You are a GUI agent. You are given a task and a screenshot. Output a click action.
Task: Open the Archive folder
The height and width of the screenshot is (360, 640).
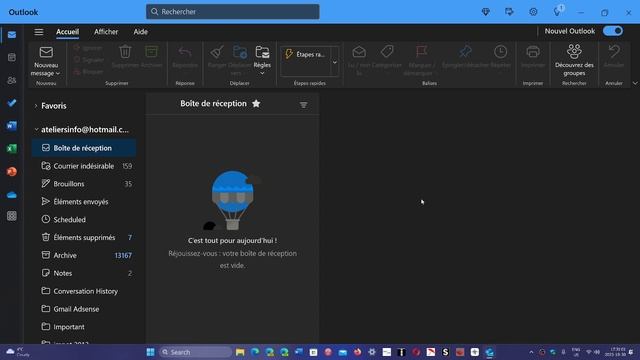pos(84,256)
